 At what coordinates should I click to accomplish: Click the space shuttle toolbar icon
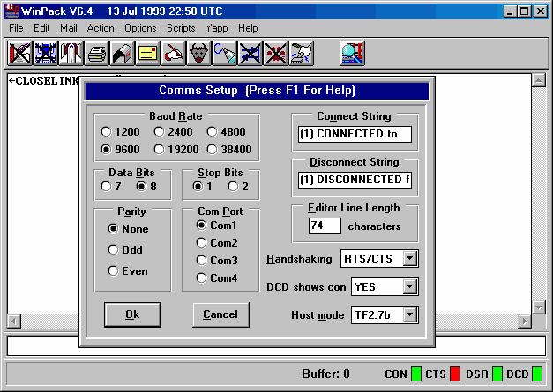pyautogui.click(x=71, y=54)
